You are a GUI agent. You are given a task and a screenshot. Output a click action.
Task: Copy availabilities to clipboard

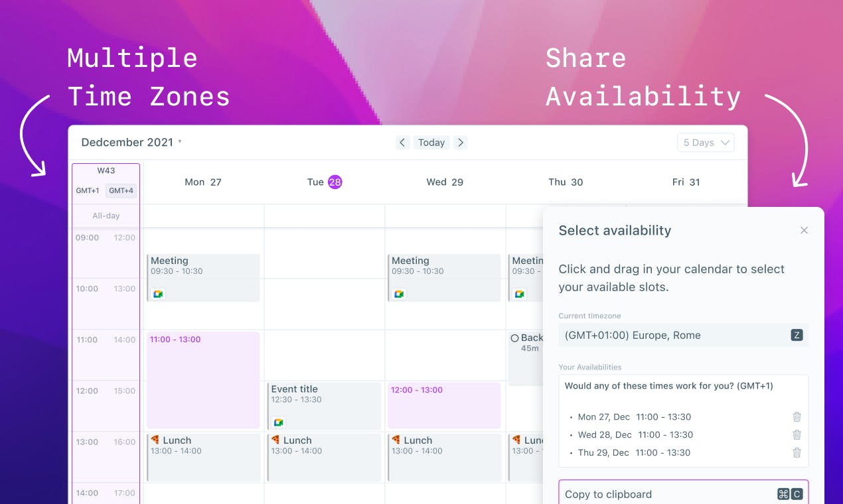684,493
